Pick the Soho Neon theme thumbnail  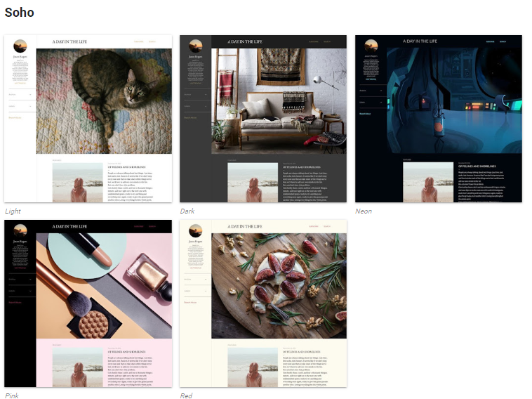[439, 119]
